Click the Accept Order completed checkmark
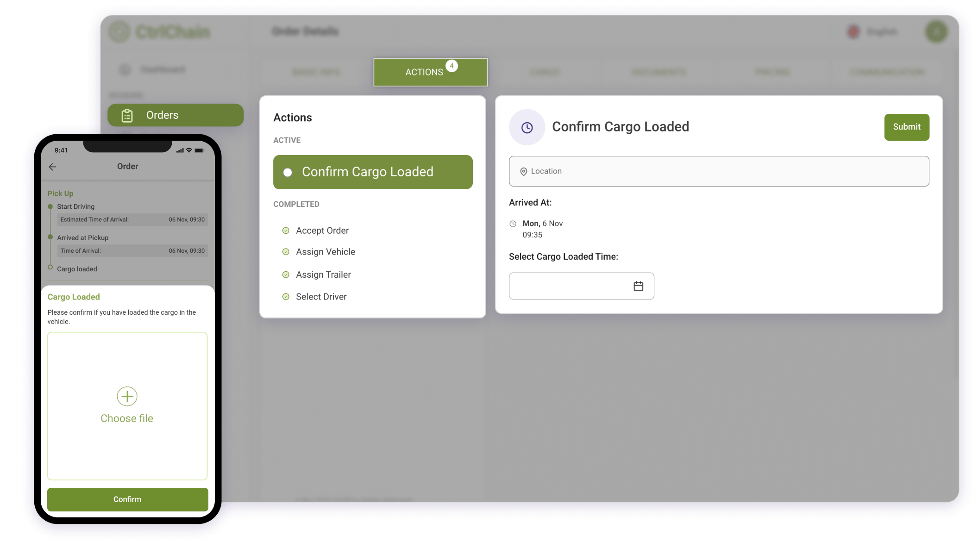Screen dimensions: 978x560 (285, 230)
